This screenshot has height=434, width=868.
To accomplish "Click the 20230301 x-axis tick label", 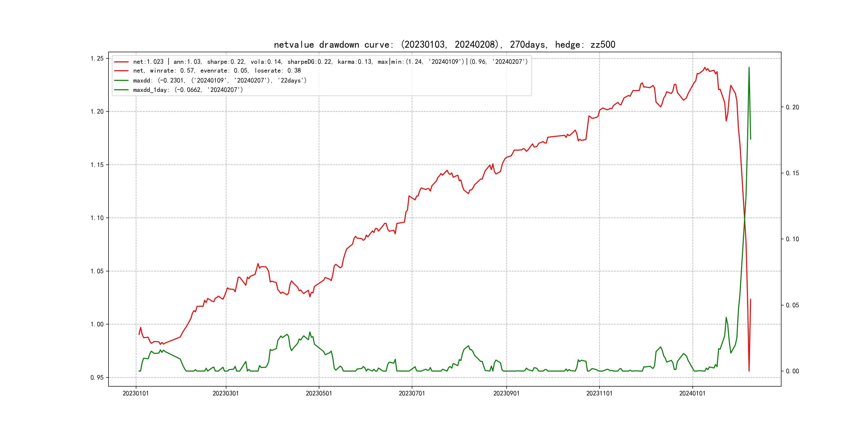I will [x=226, y=394].
